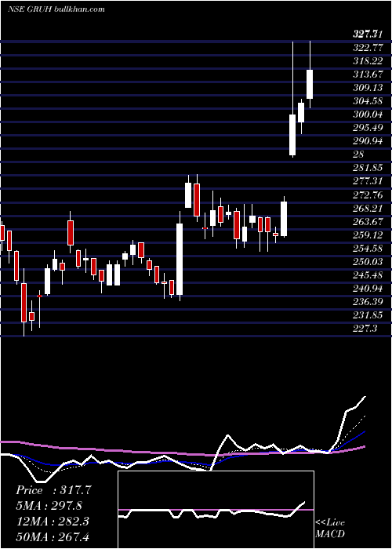Click the 313.67 price axis label
The image size is (392, 549).
[368, 75]
